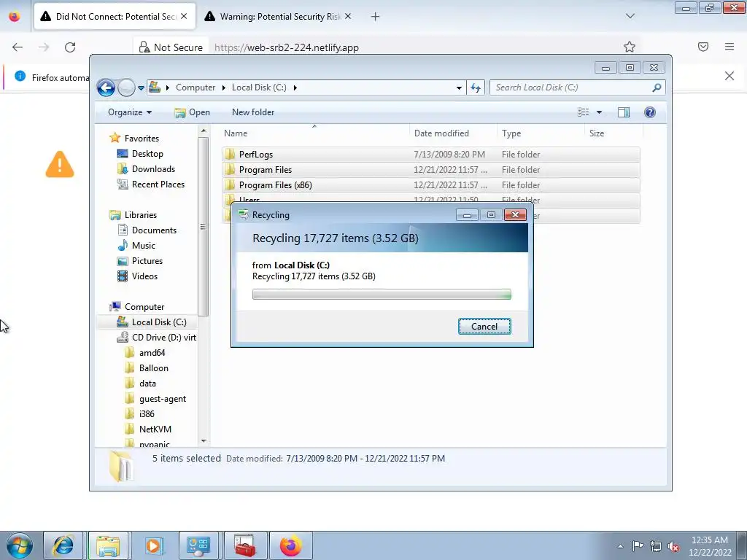Open the Firefox hamburger menu
The width and height of the screenshot is (747, 560).
729,47
